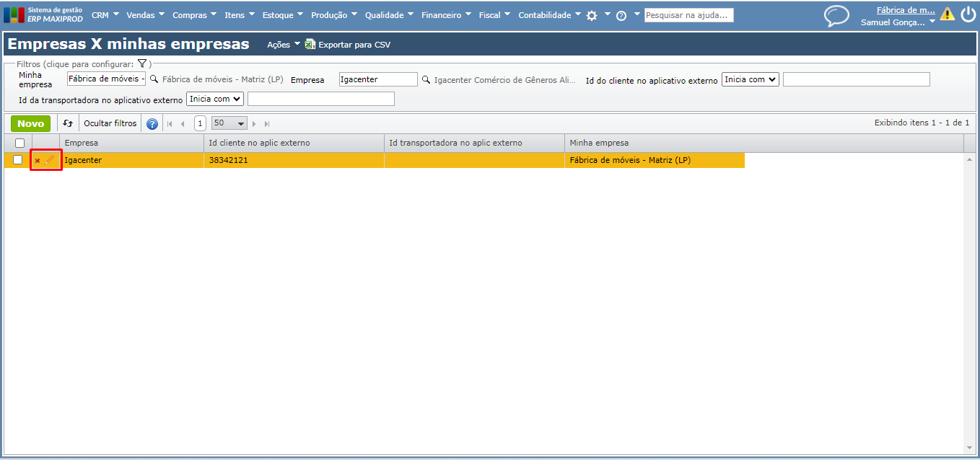Open the Vendas menu
This screenshot has width=980, height=460.
click(x=145, y=15)
